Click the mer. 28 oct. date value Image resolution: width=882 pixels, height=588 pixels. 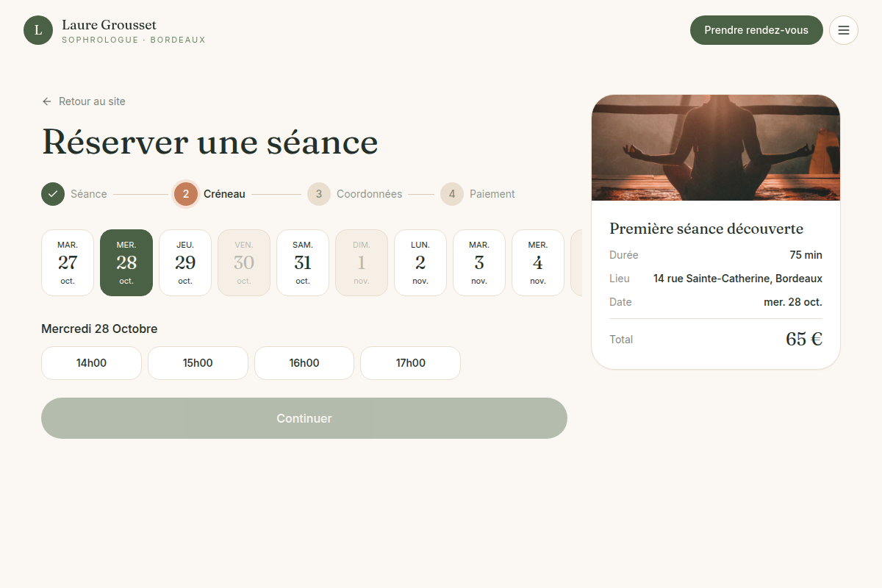coord(793,302)
